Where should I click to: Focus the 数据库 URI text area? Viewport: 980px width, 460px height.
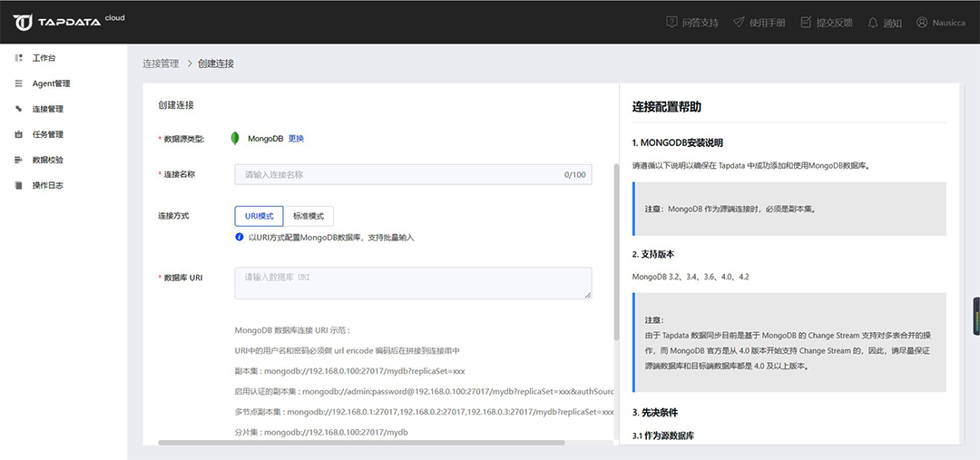(413, 283)
